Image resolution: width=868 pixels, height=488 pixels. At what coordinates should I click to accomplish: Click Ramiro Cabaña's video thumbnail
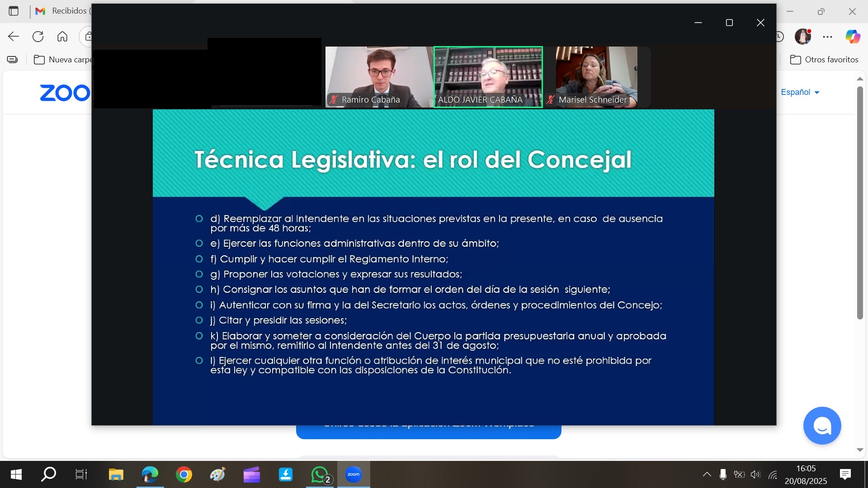pos(379,76)
